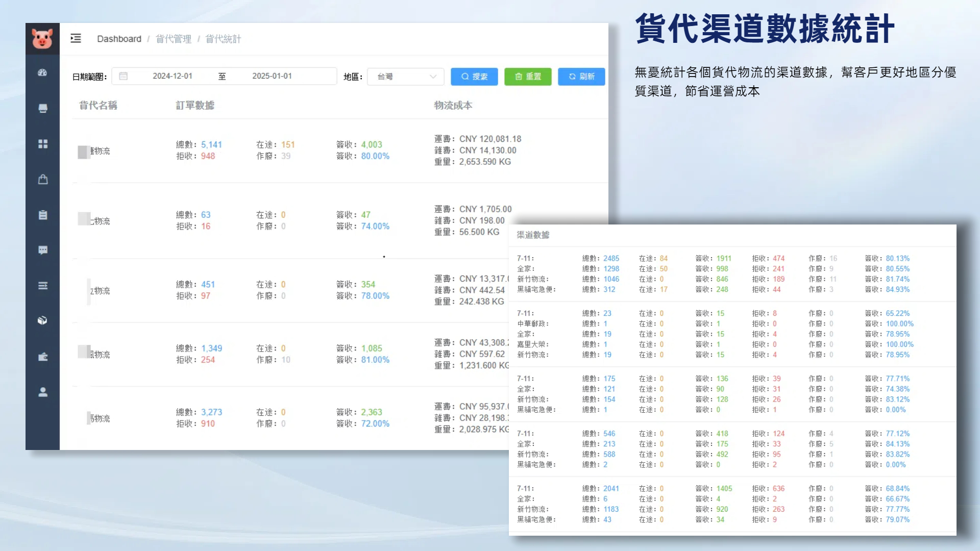
Task: Click the signed count 354
Action: coord(368,285)
